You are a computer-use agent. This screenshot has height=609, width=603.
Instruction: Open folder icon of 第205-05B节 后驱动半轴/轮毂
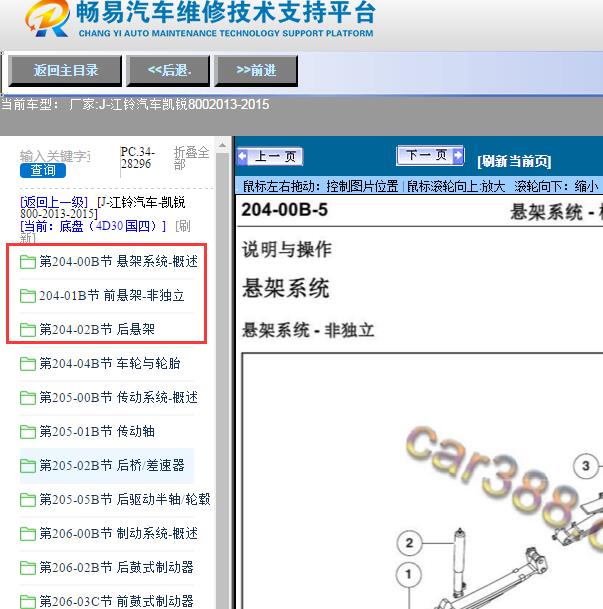tap(28, 499)
